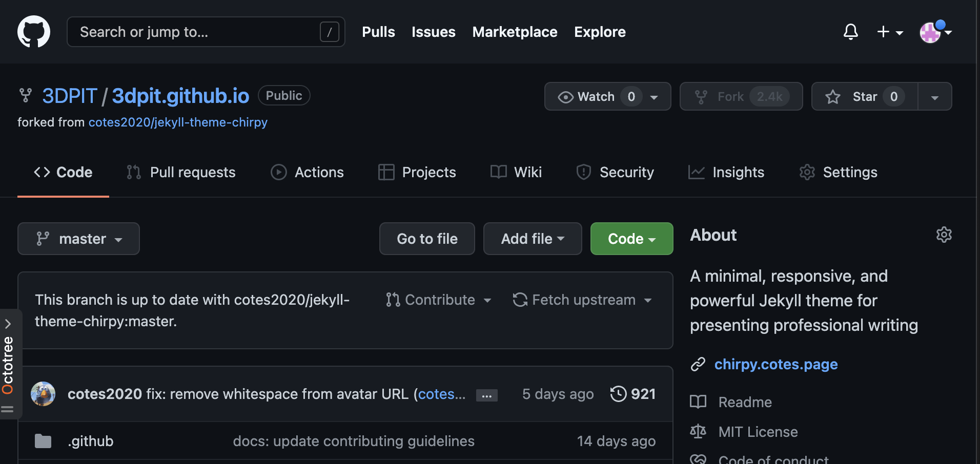Click the .github folder icon
The image size is (980, 464).
43,441
